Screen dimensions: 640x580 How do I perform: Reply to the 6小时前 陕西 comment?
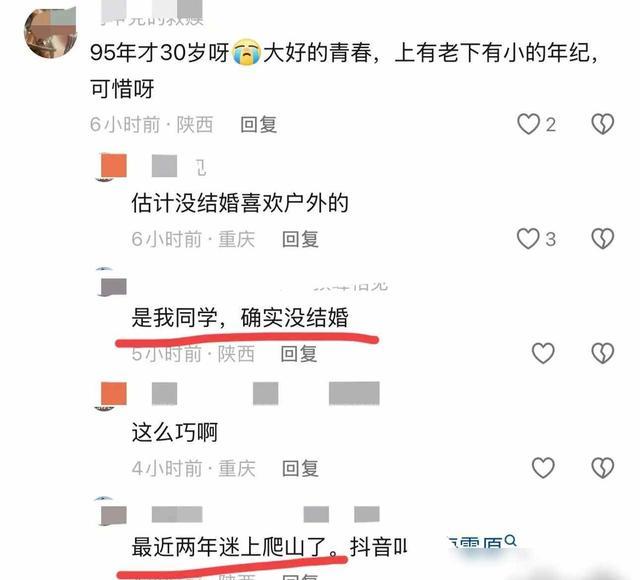[x=259, y=125]
